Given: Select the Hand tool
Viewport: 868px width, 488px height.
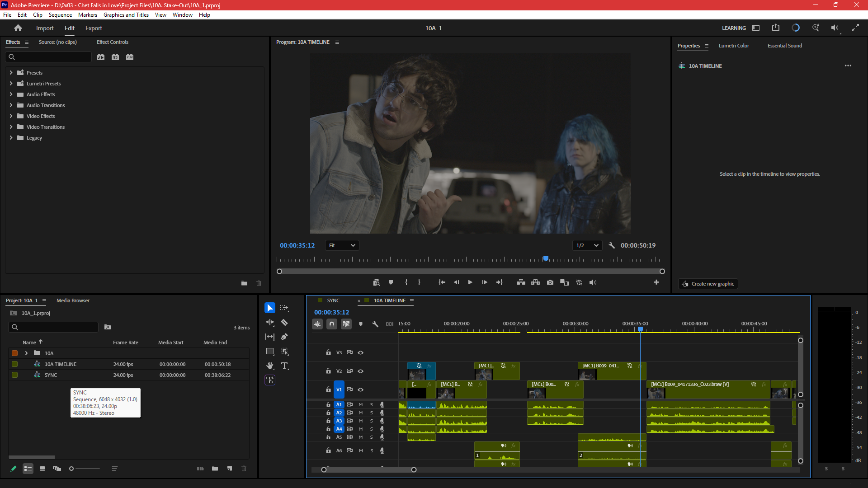Looking at the screenshot, I should pos(270,366).
